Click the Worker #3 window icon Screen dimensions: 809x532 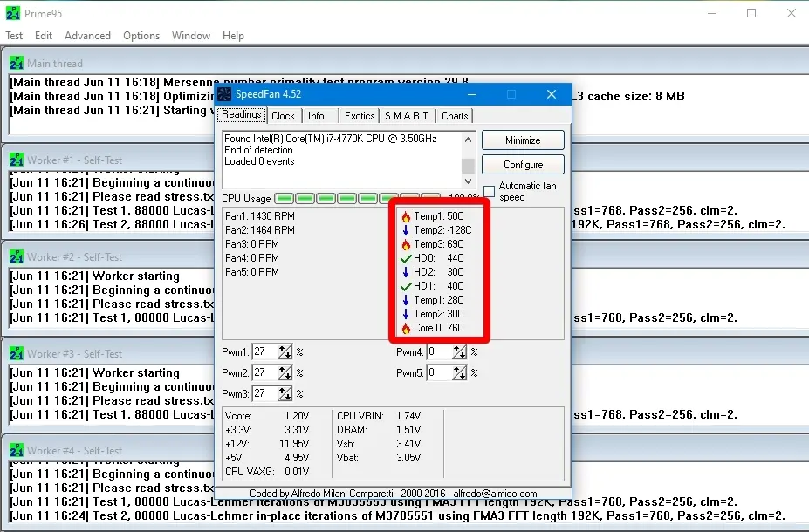pyautogui.click(x=17, y=353)
